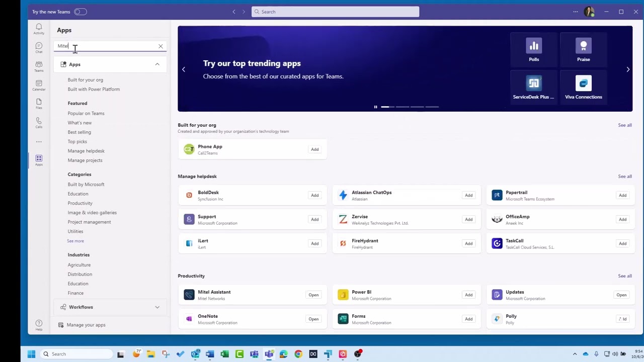
Task: Open the Polls app tile in banner
Action: point(534,50)
